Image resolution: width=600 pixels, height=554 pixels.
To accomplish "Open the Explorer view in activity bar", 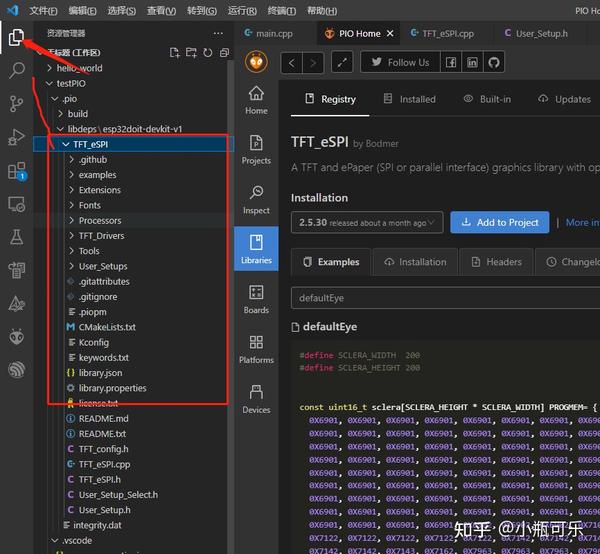I will click(16, 37).
